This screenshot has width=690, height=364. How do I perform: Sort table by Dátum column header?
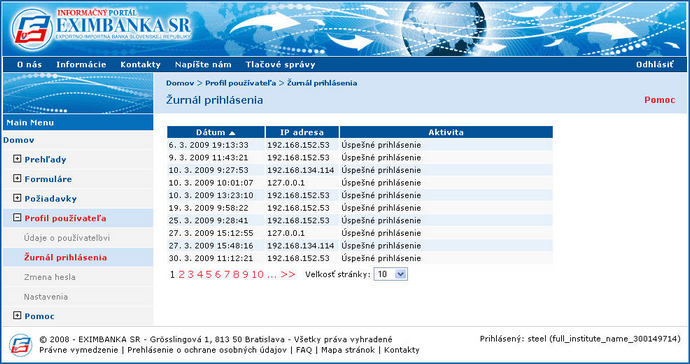[x=216, y=132]
